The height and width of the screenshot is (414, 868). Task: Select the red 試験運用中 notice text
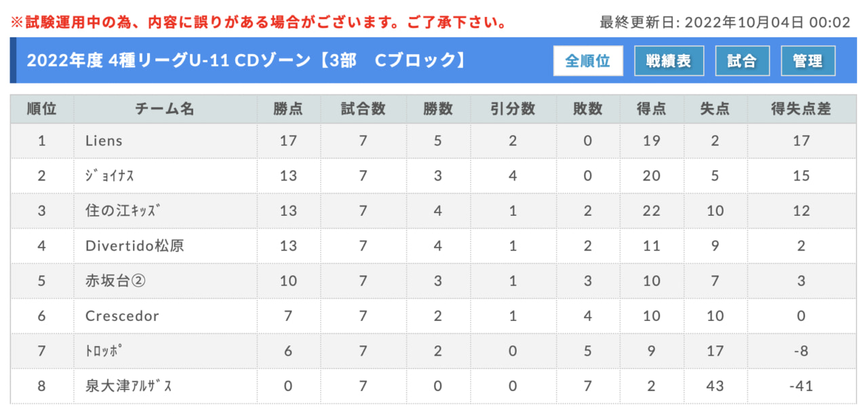coord(258,23)
